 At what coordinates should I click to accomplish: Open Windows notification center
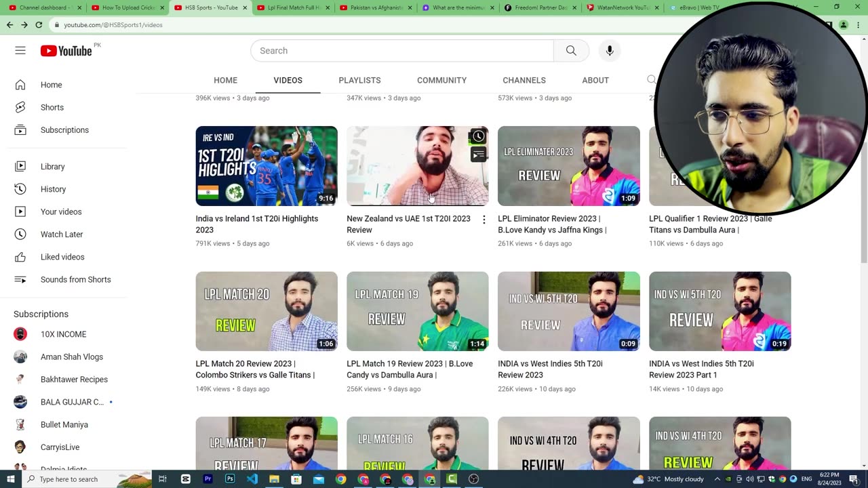[x=854, y=479]
